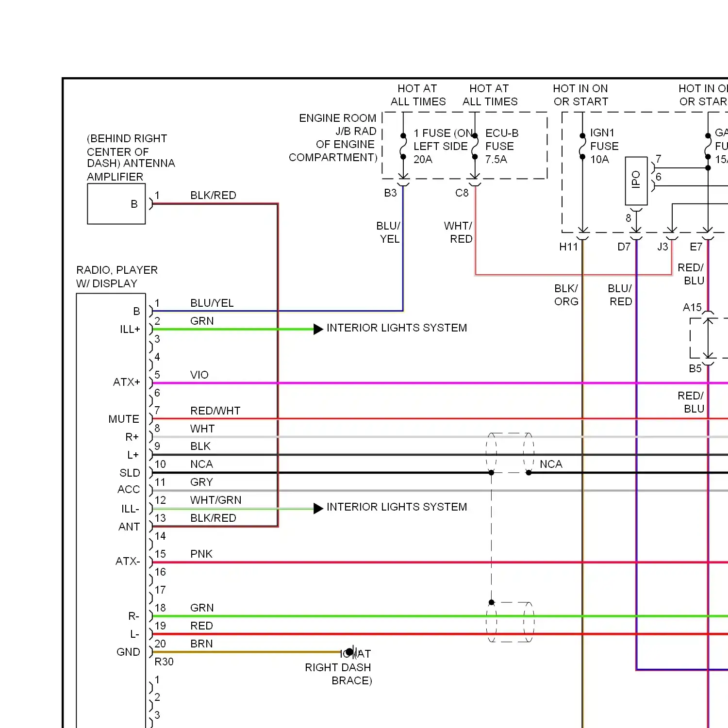The height and width of the screenshot is (728, 728).
Task: Click the 'ATX+' terminal label
Action: (126, 382)
